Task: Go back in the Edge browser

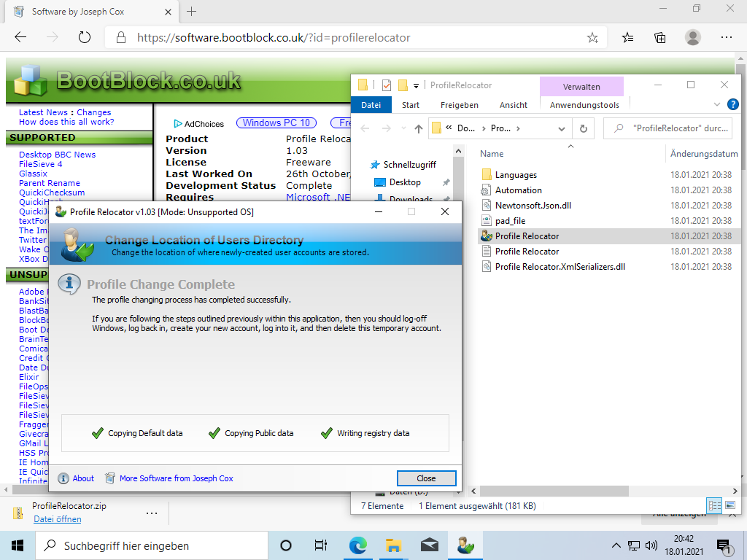Action: (20, 37)
